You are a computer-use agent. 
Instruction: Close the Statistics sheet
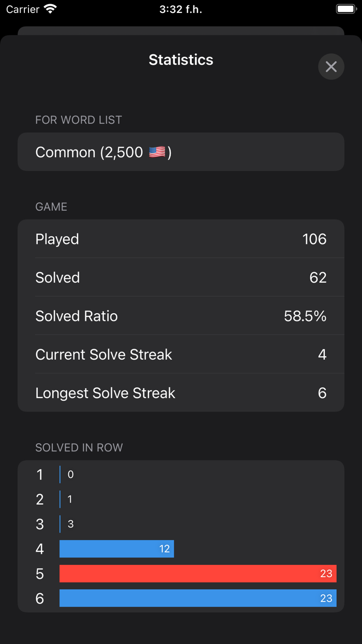[x=331, y=67]
